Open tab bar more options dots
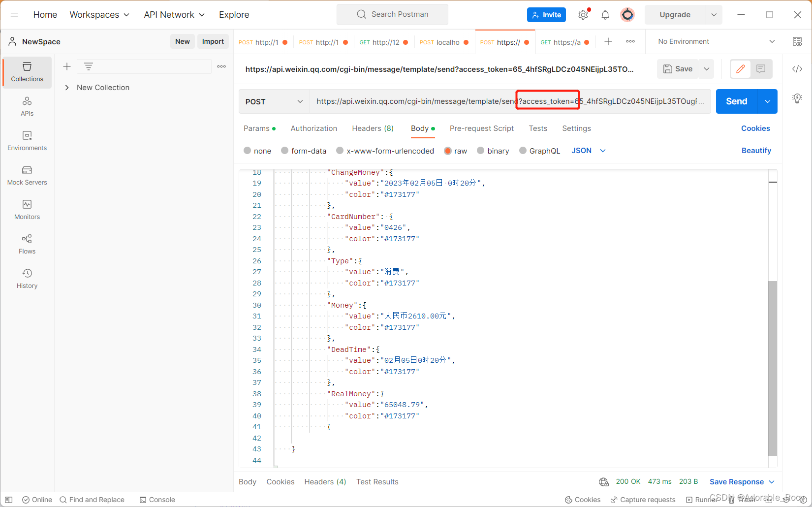812x507 pixels. pos(630,41)
